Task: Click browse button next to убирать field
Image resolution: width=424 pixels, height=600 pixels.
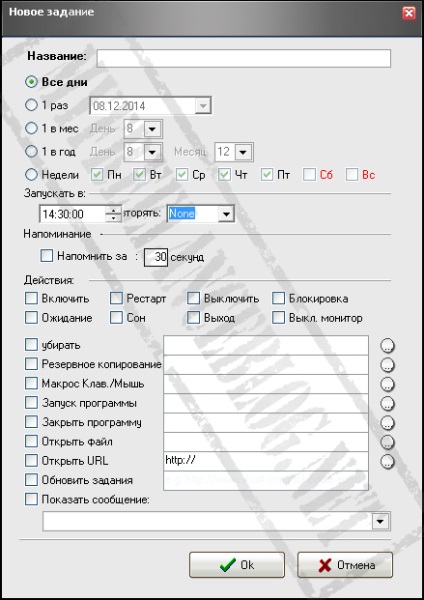Action: tap(387, 346)
